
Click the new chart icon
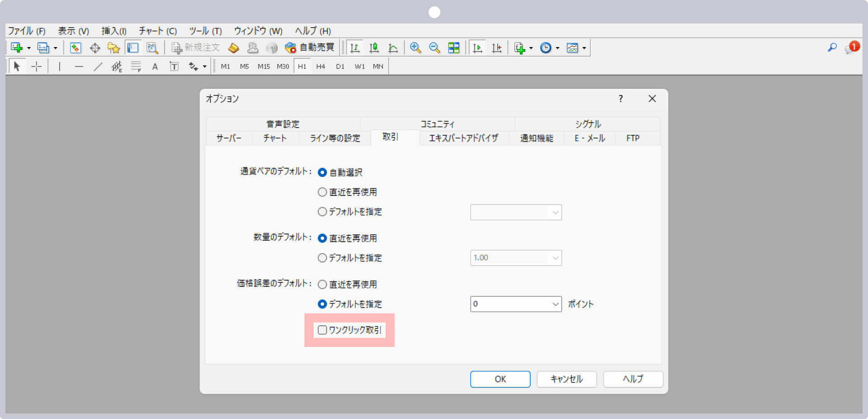(x=17, y=48)
